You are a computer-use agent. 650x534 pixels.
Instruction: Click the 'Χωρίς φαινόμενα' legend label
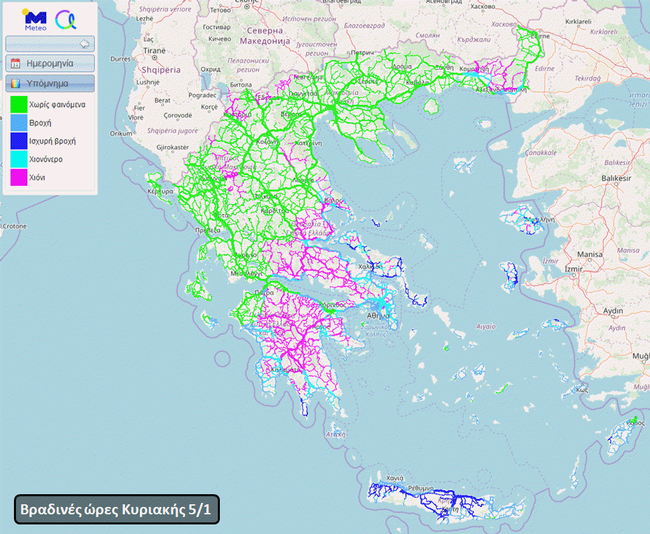coord(57,103)
